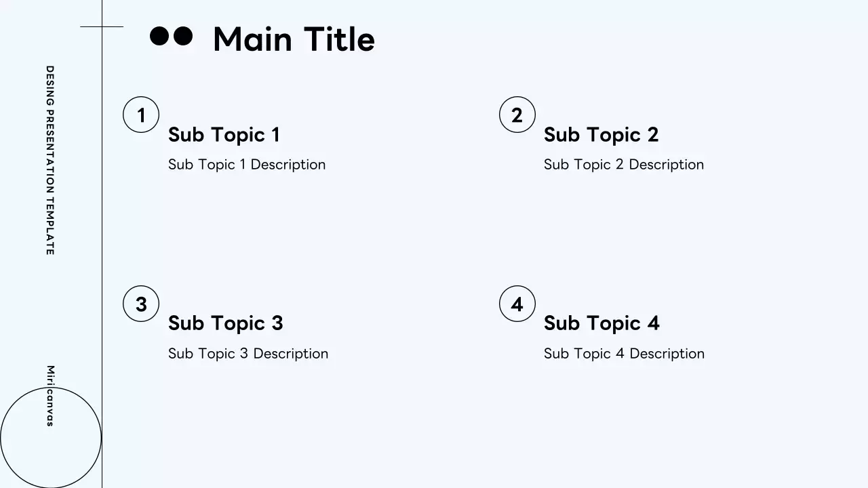Viewport: 868px width, 488px height.
Task: Select the right black dot beside Main Title
Action: pyautogui.click(x=183, y=36)
